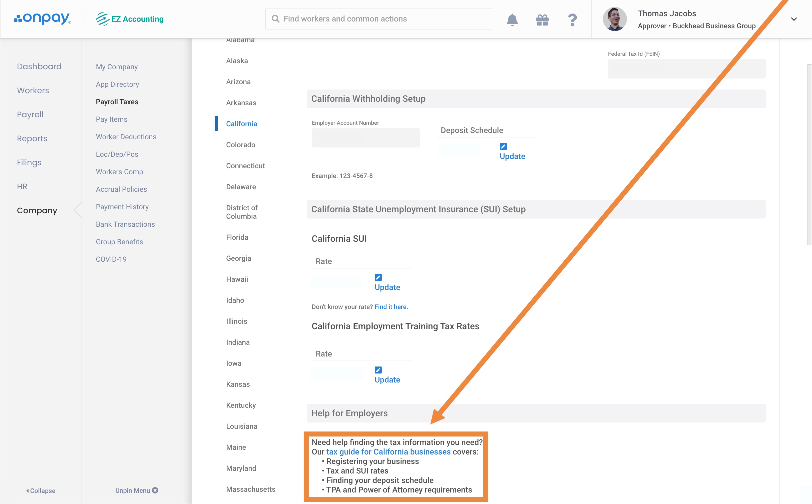Click the gift rewards icon
The width and height of the screenshot is (812, 504).
(x=542, y=20)
